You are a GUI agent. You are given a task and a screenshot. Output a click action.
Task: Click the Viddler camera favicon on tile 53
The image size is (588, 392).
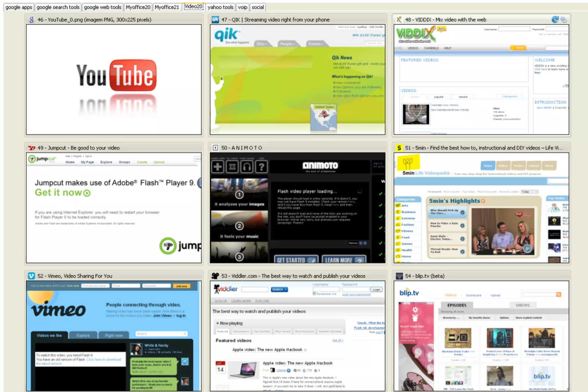pos(215,276)
